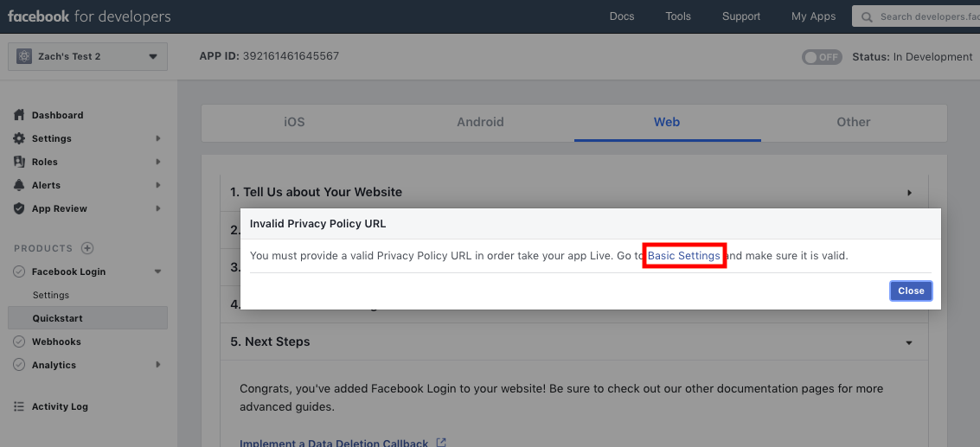Expand the Analytics submenu arrow
Screen dimensions: 980x447
(158, 365)
